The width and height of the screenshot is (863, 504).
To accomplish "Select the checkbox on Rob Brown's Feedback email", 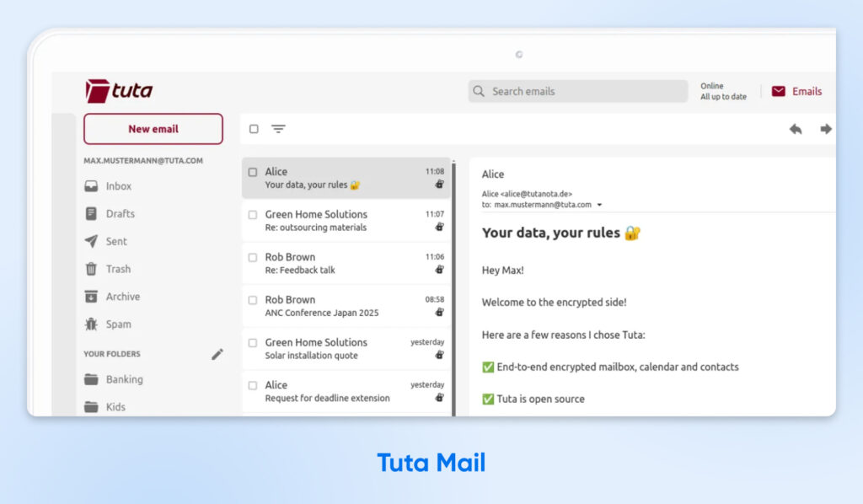I will 251,257.
